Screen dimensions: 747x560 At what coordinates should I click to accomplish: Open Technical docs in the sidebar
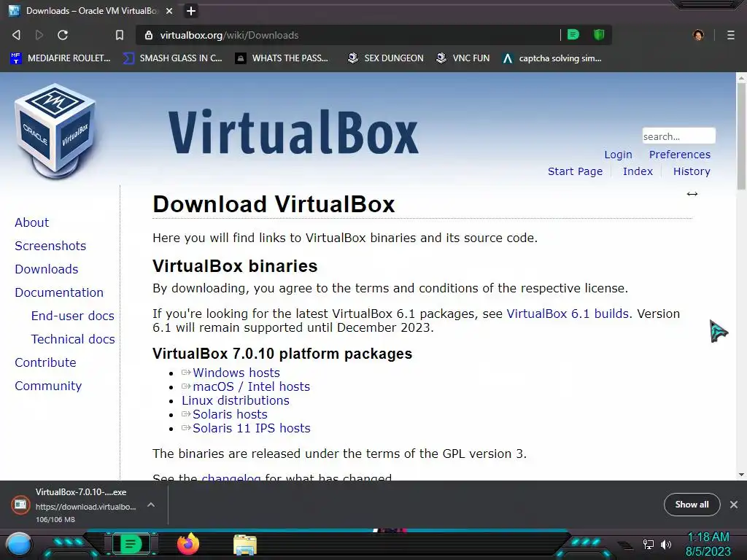tap(73, 339)
